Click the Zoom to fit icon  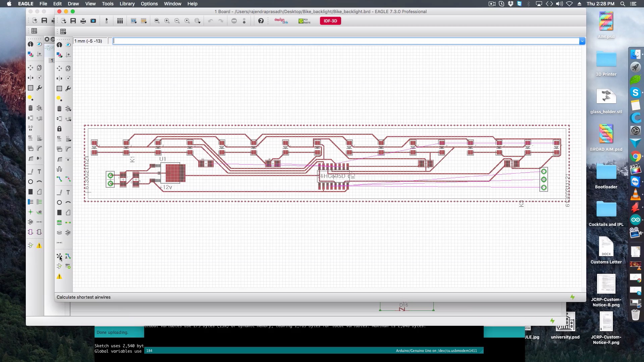[x=157, y=21]
